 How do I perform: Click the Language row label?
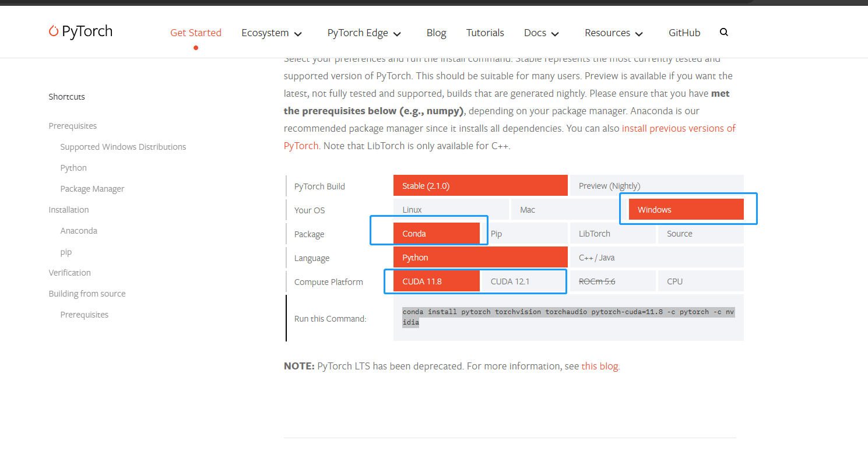click(312, 258)
